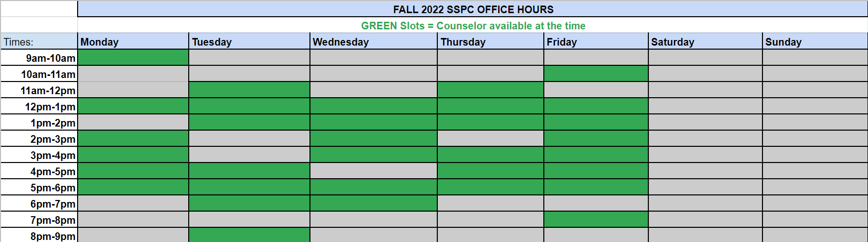
Task: Select the Thursday column header
Action: 490,42
